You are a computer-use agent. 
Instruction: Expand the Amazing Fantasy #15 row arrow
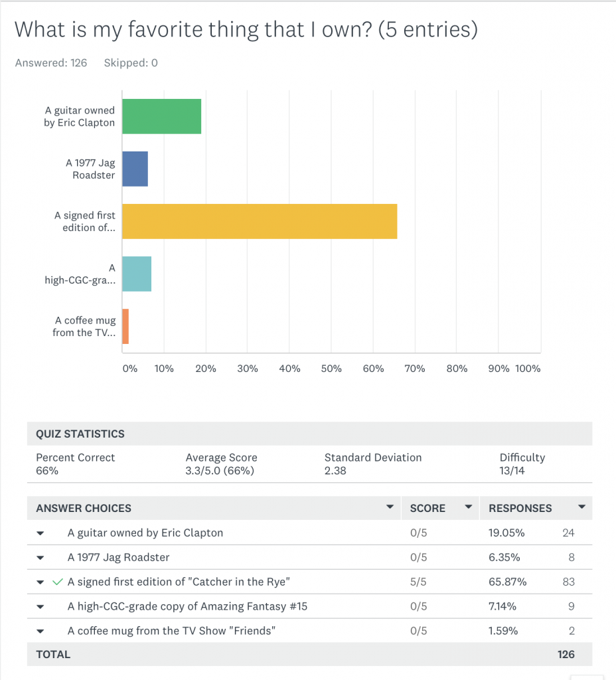coord(40,607)
